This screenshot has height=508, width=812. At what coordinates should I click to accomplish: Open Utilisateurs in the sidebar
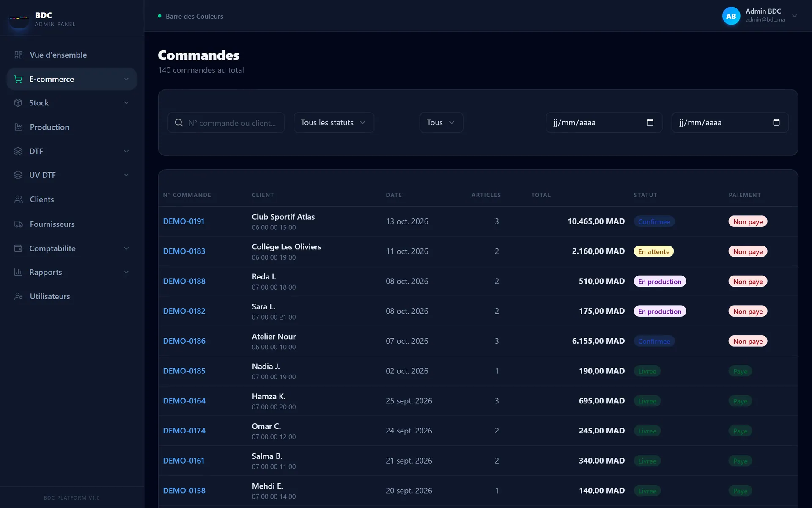72,296
